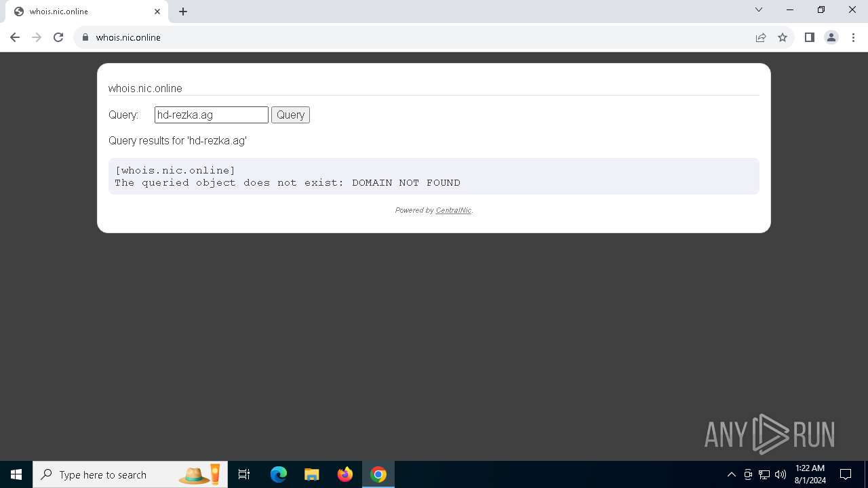Click the whois.nic.online page heading
This screenshot has height=488, width=868.
(145, 88)
